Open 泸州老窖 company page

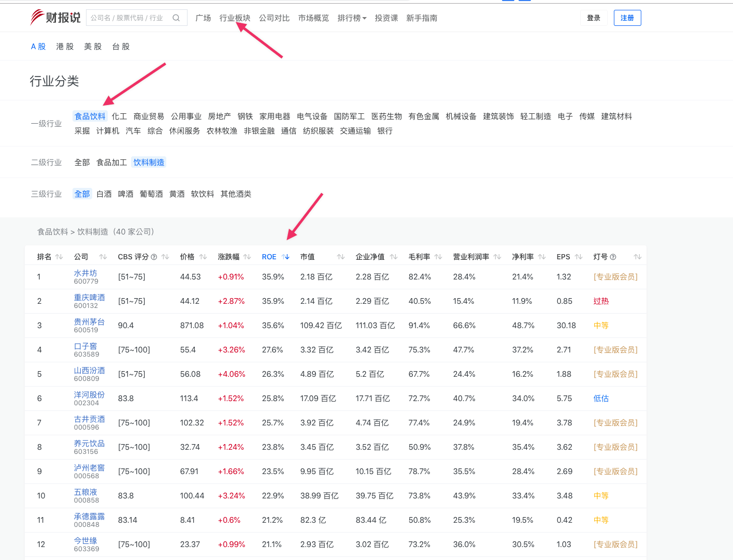click(x=89, y=467)
